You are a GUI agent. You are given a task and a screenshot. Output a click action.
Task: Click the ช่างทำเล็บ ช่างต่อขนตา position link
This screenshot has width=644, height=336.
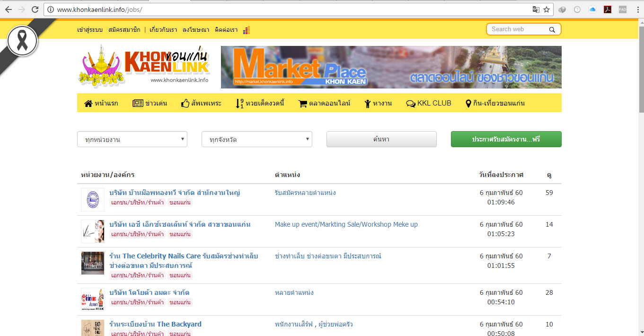coord(328,256)
